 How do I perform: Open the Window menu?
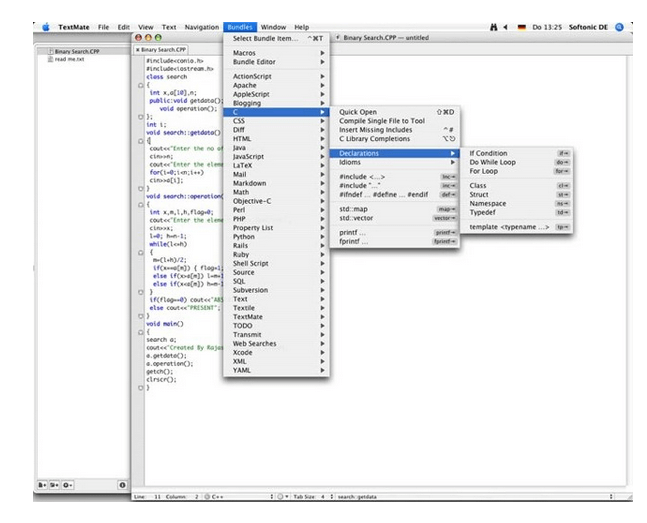273,27
